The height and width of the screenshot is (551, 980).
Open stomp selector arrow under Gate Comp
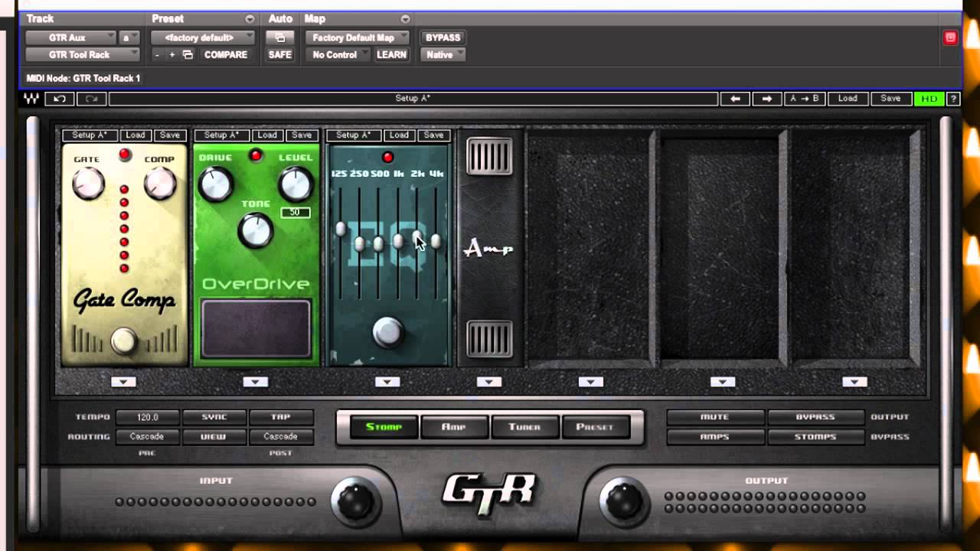coord(124,382)
